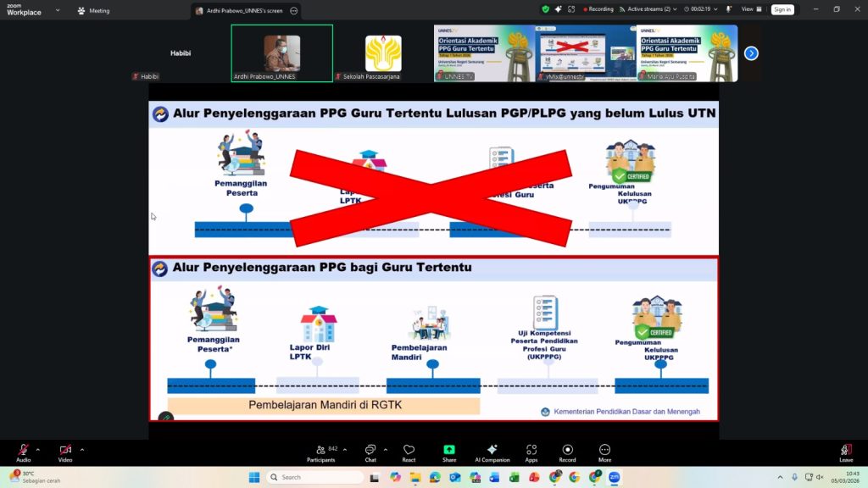Expand video options arrow beside Video
868x488 pixels.
click(x=81, y=449)
